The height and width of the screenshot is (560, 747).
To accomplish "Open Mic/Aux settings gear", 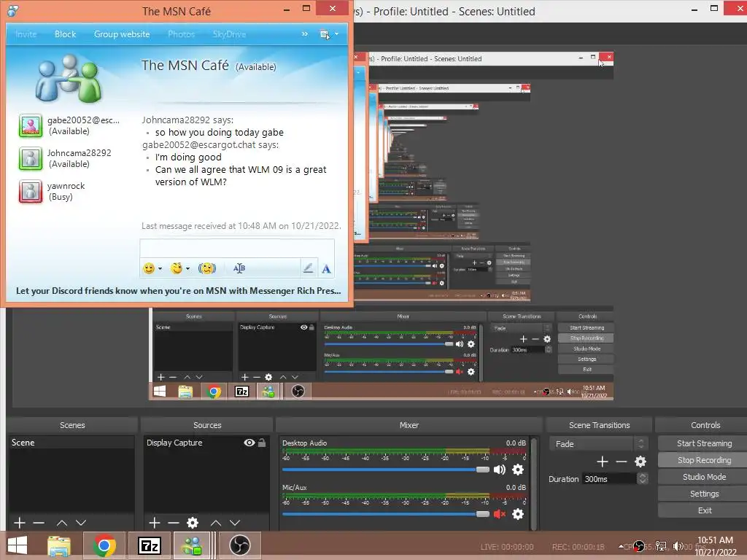I will [518, 514].
